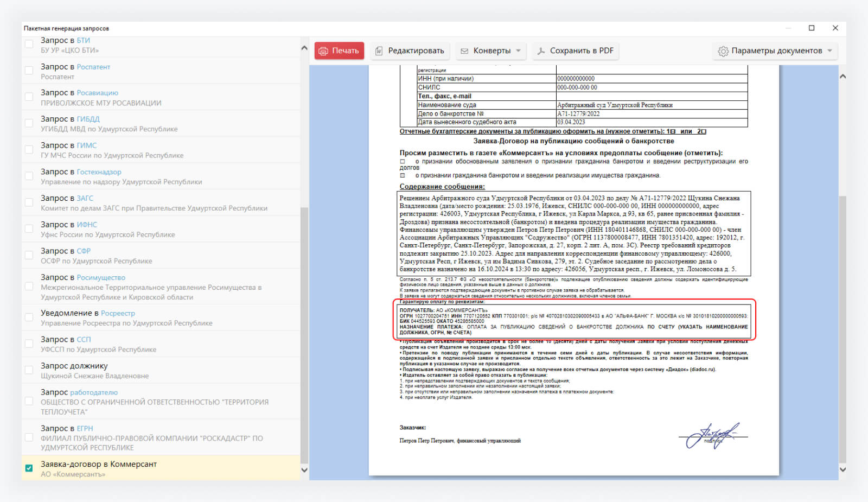The height and width of the screenshot is (502, 868).
Task: Click document preview scroll-up arrow
Action: [843, 77]
